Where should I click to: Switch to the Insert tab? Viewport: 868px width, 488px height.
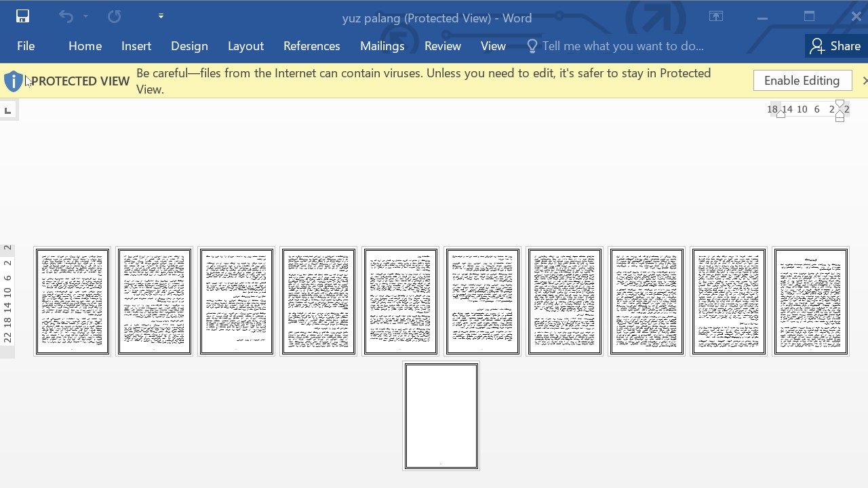pos(136,46)
